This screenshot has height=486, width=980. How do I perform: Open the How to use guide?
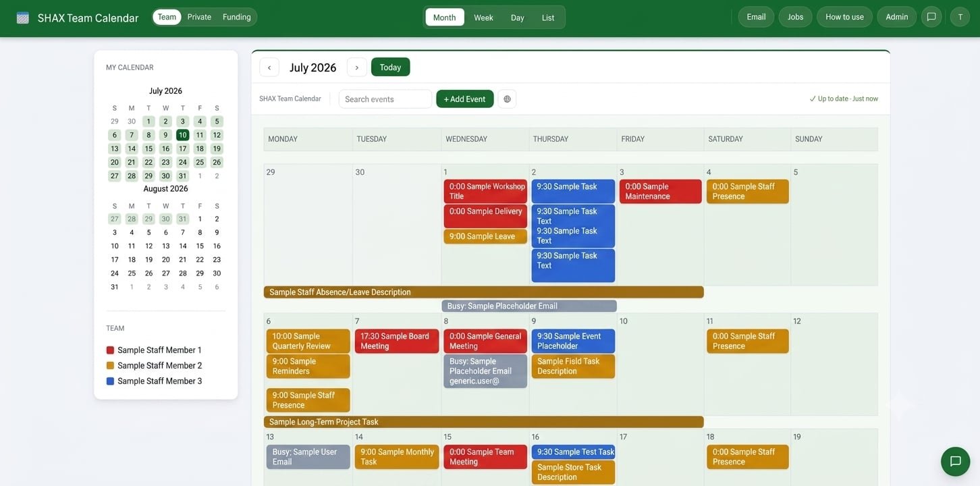point(844,17)
